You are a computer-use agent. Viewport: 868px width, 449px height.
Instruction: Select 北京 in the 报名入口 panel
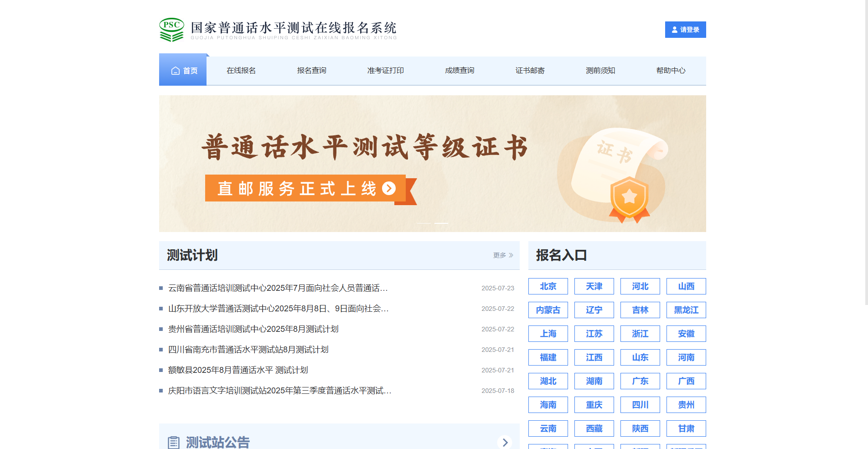pos(548,286)
